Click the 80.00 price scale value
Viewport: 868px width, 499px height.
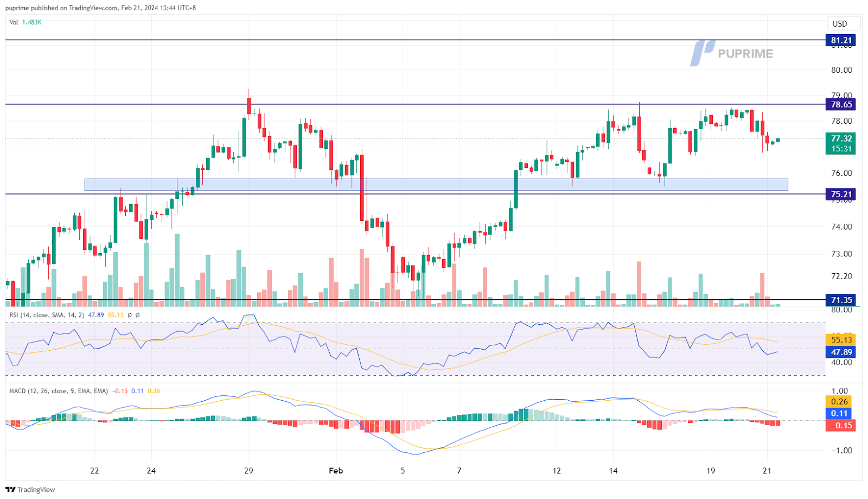click(841, 70)
